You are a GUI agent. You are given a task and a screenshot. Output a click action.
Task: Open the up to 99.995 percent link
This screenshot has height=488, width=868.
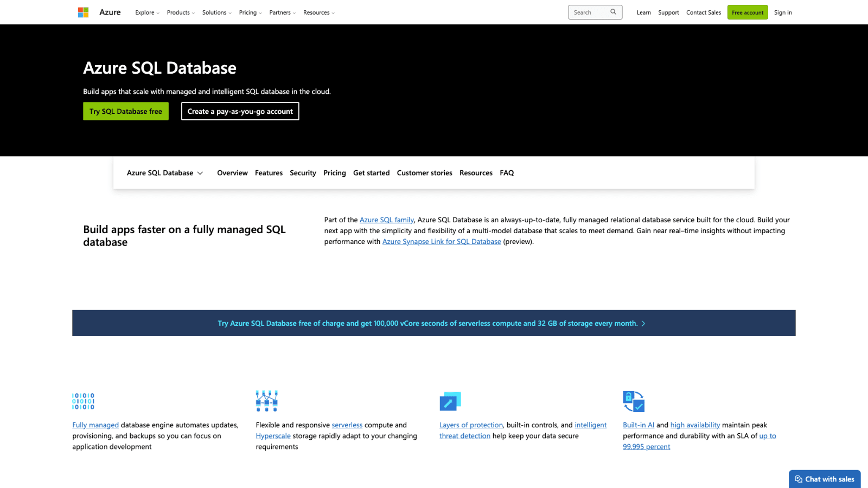click(768, 436)
